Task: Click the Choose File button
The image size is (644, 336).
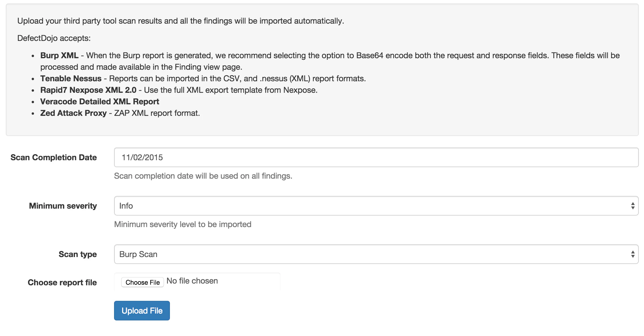Action: (142, 282)
